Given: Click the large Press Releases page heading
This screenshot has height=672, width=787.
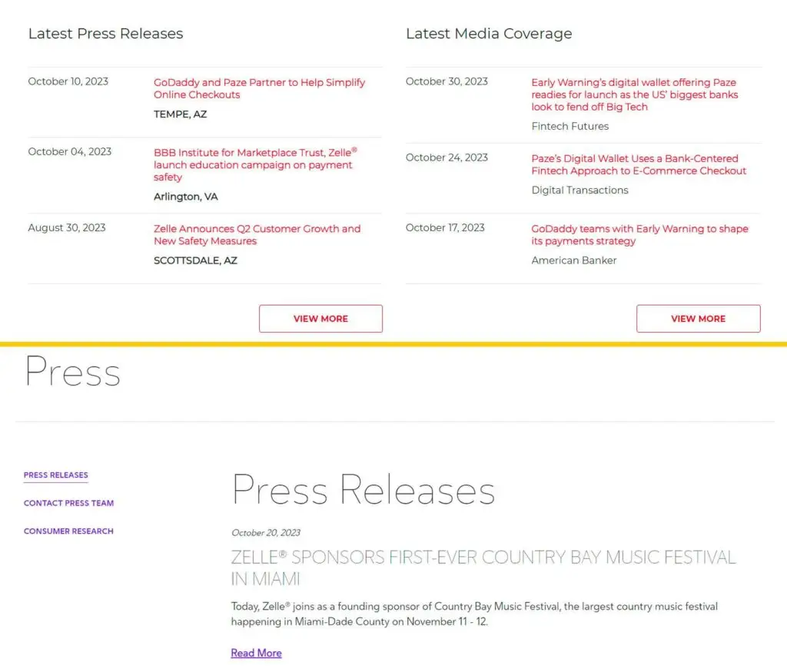Looking at the screenshot, I should point(363,490).
